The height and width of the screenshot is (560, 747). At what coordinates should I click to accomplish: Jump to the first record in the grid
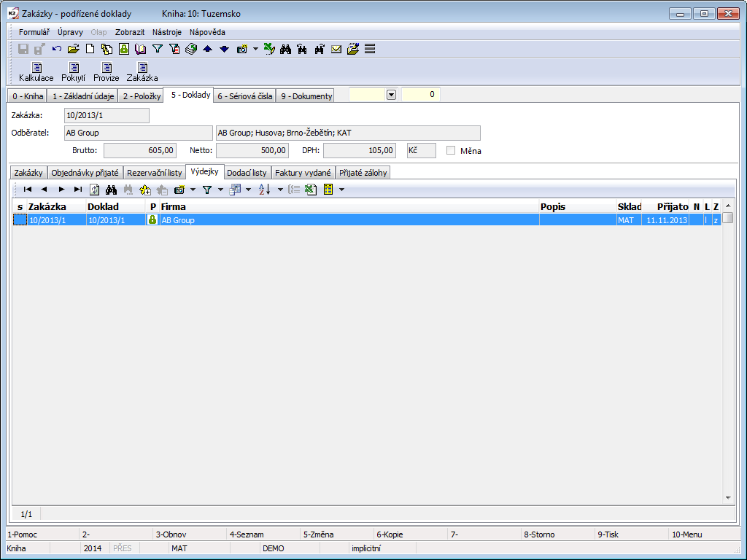pos(28,190)
